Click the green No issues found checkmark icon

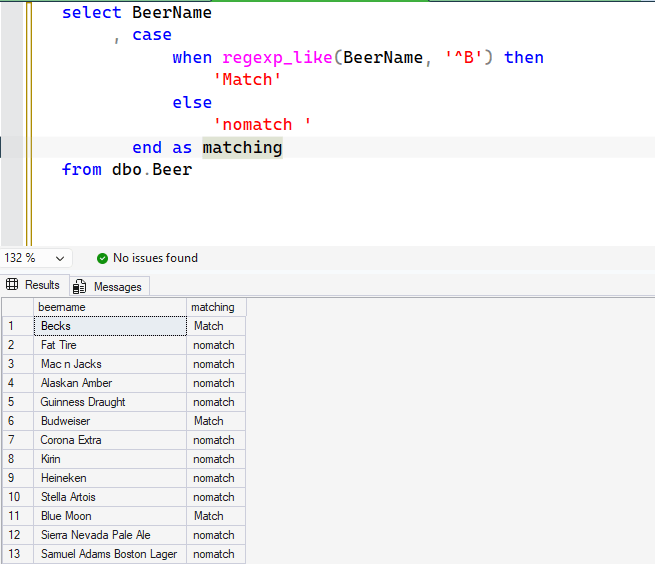(102, 259)
